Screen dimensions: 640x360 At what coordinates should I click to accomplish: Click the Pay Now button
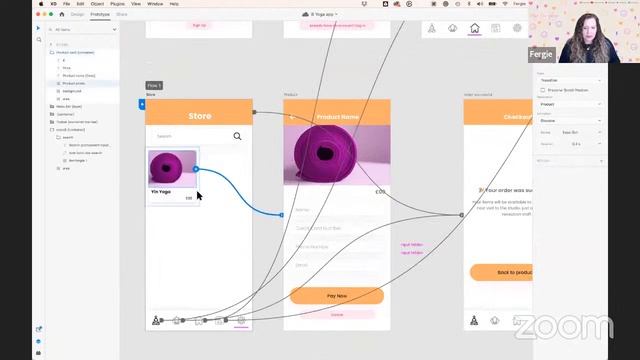337,296
